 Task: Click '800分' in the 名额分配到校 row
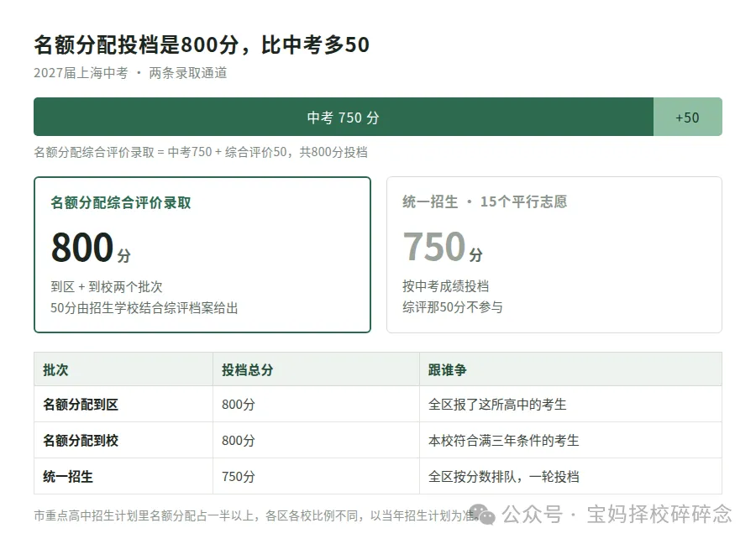[x=239, y=441]
